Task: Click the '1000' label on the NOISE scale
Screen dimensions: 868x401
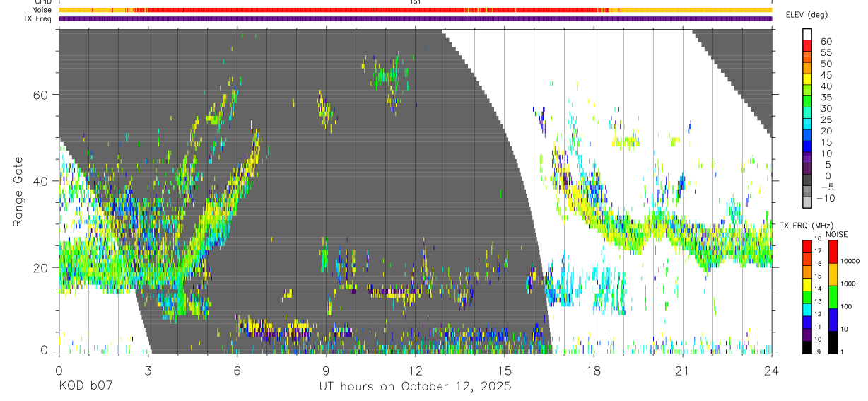Action: tap(848, 284)
